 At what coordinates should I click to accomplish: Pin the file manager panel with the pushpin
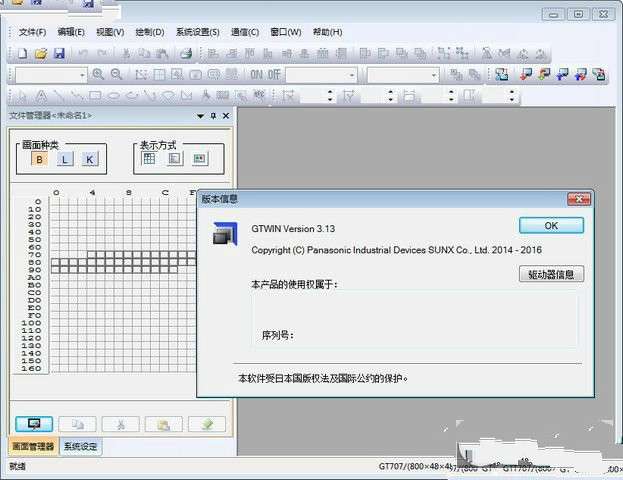(x=213, y=116)
